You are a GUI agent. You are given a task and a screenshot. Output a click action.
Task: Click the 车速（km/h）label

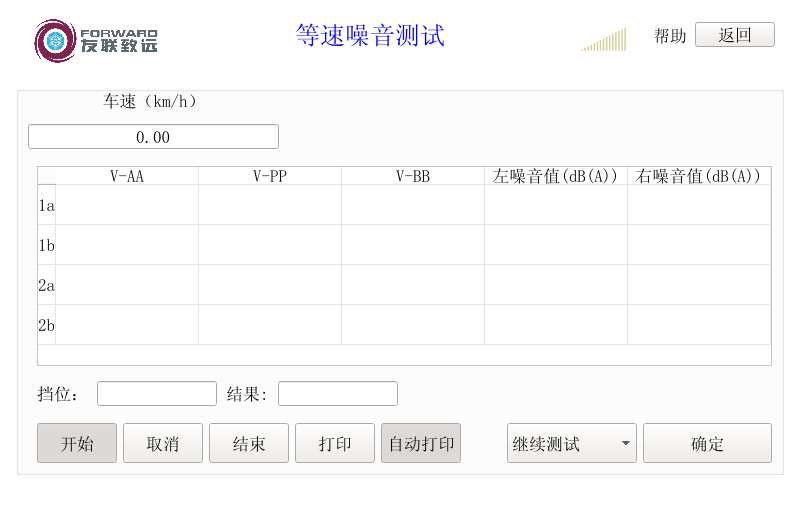149,102
